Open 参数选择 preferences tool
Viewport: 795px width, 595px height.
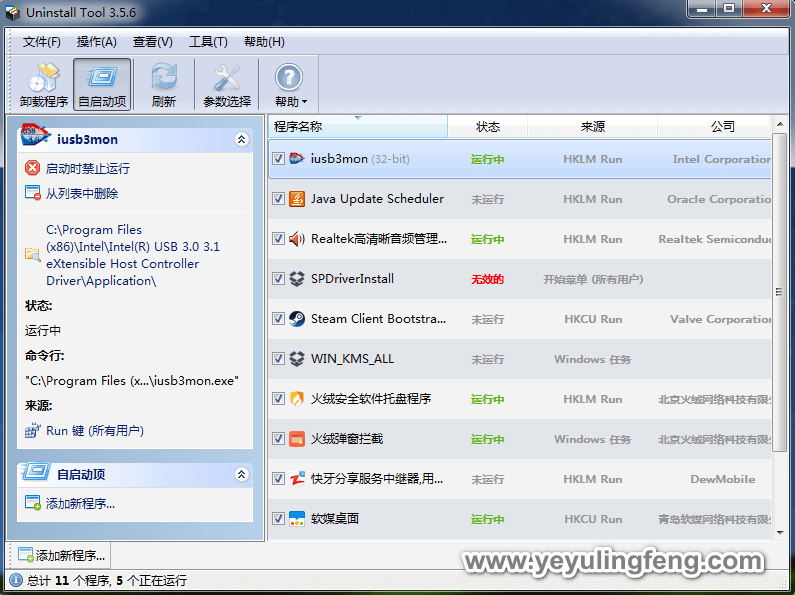point(227,84)
